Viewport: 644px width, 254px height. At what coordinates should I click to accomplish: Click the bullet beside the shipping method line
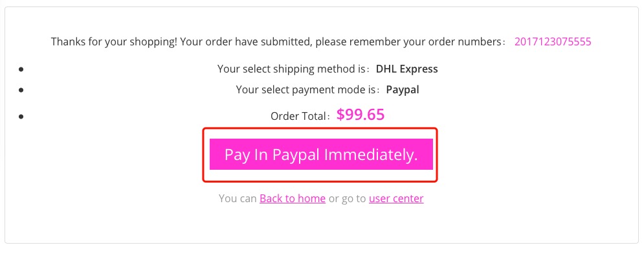click(21, 69)
